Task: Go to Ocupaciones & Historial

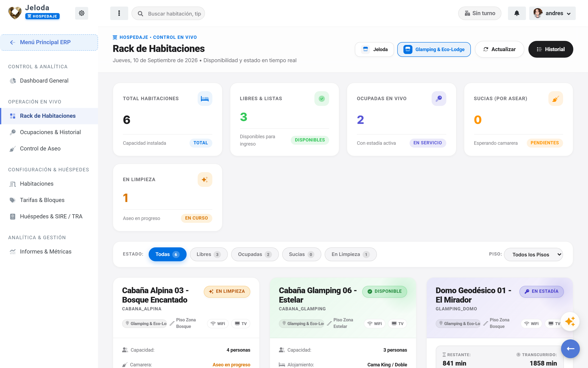Action: pos(49,132)
